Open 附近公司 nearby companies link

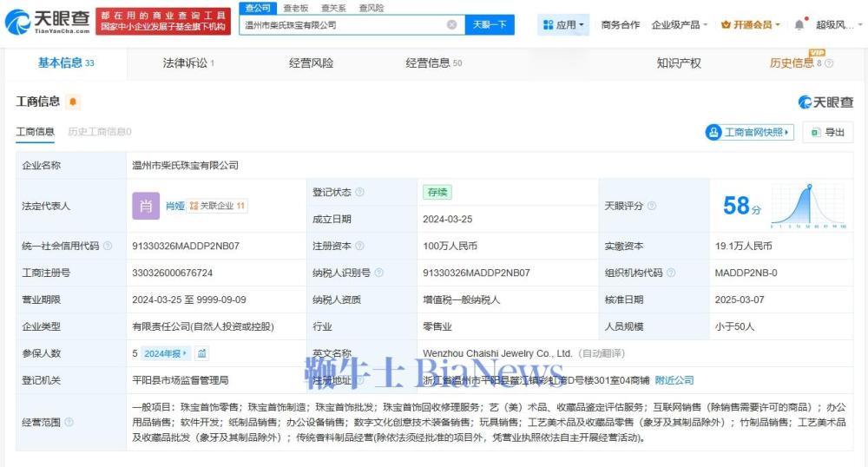674,380
